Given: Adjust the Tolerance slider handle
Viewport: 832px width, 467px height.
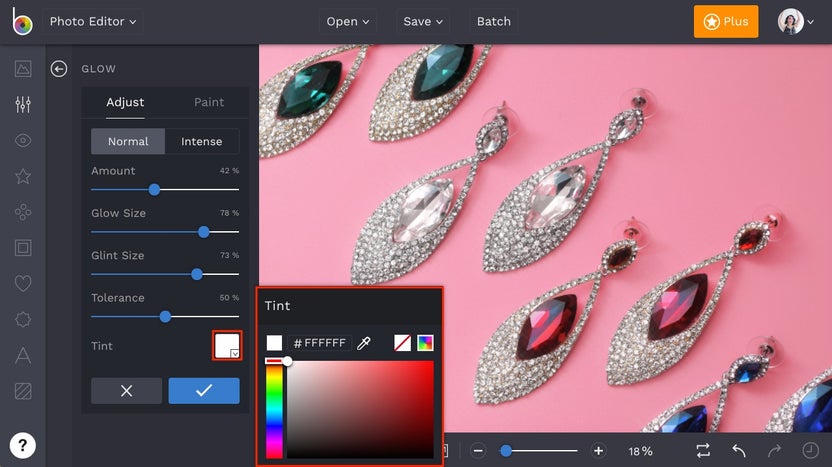Looking at the screenshot, I should point(166,317).
